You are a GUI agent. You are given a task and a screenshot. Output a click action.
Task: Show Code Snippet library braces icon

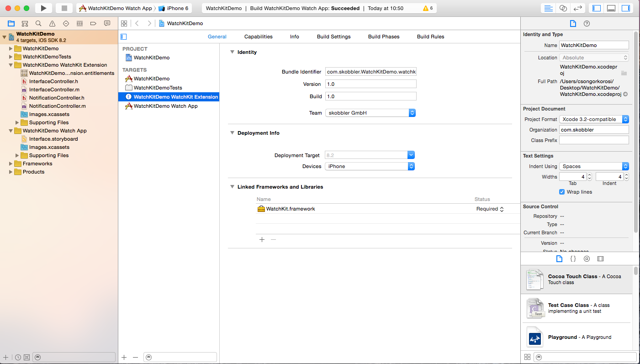coord(573,258)
